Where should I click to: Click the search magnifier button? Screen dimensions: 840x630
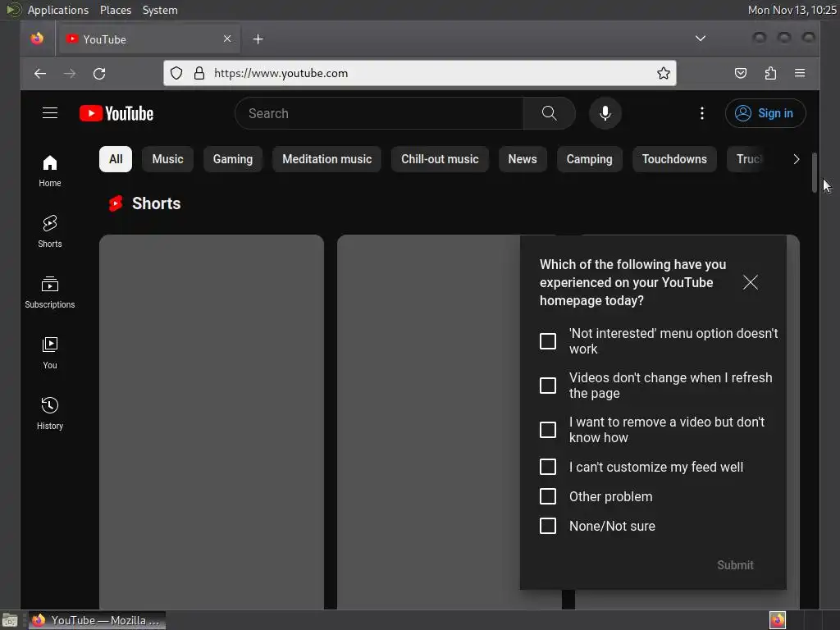[549, 113]
